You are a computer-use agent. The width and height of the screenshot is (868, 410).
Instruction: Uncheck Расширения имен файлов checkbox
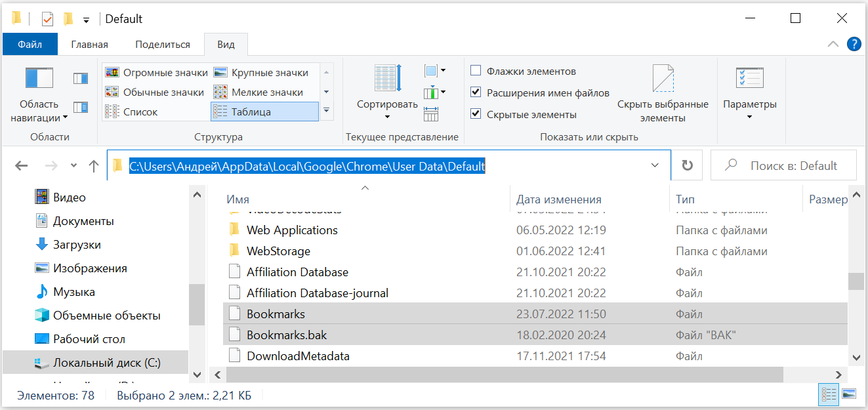tap(476, 92)
